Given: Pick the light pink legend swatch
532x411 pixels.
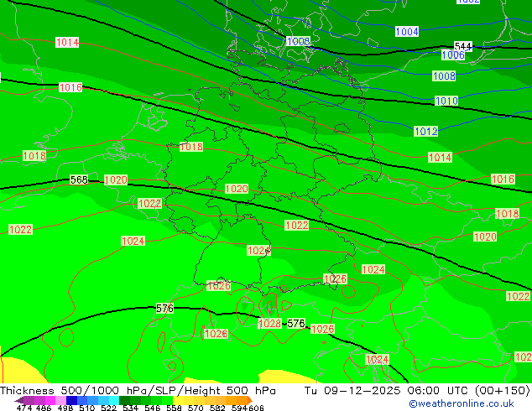Looking at the screenshot, I should [60, 400].
